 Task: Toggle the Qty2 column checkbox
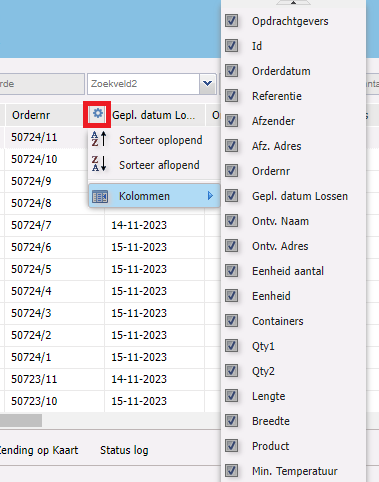pos(231,371)
